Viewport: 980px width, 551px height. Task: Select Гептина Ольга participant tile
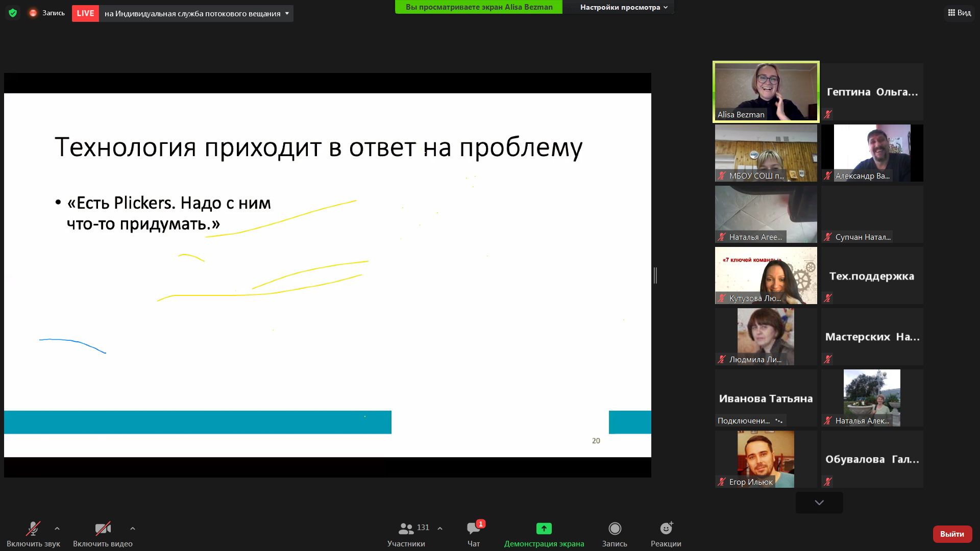[x=872, y=92]
